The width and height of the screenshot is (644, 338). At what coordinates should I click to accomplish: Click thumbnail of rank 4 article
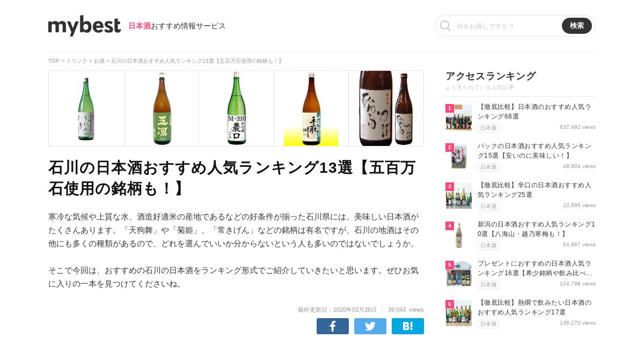click(x=459, y=235)
